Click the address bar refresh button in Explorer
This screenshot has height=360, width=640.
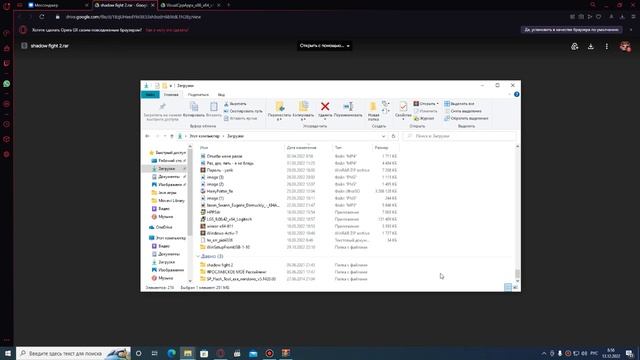pos(393,136)
